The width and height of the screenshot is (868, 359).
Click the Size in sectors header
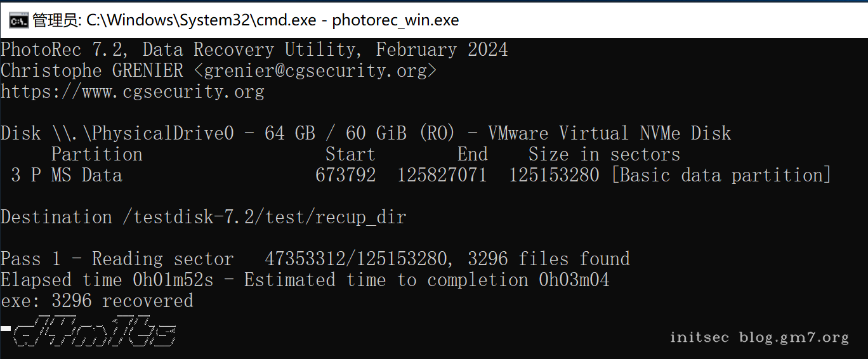[x=604, y=154]
